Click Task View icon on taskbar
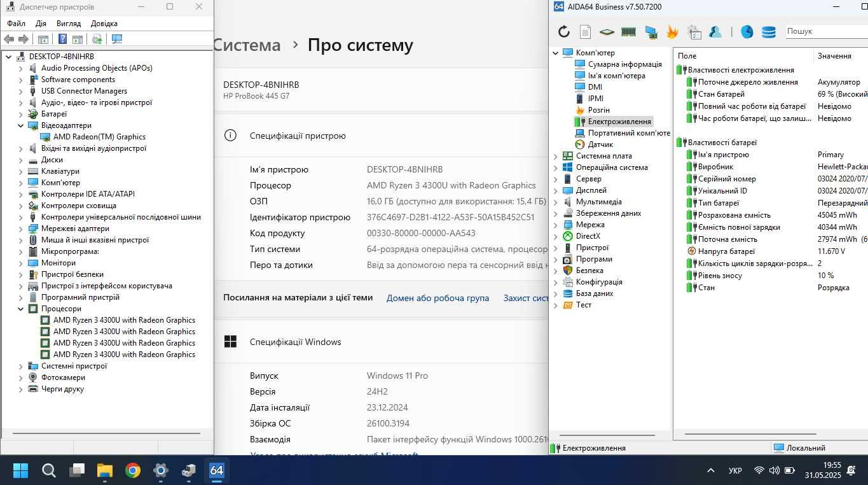Screen dimensions: 868x485 pyautogui.click(x=77, y=470)
